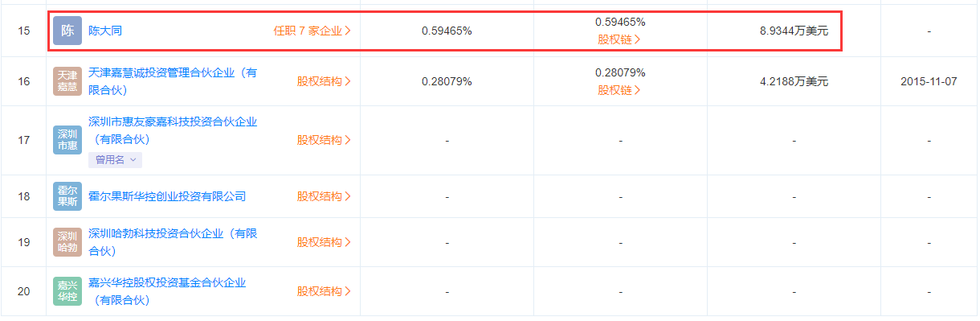View 股权链 in row 16
This screenshot has width=980, height=321.
[x=619, y=90]
